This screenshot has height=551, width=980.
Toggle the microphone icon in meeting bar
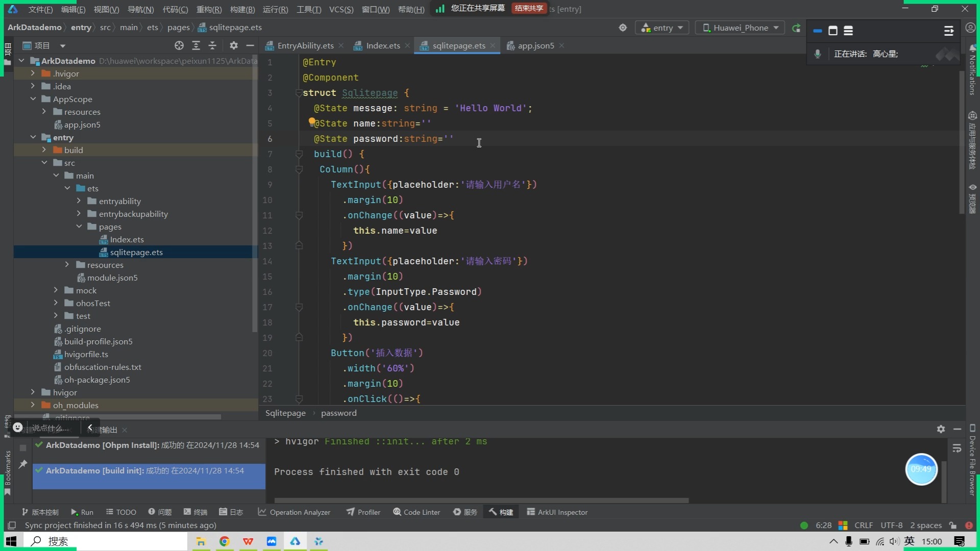(x=818, y=54)
